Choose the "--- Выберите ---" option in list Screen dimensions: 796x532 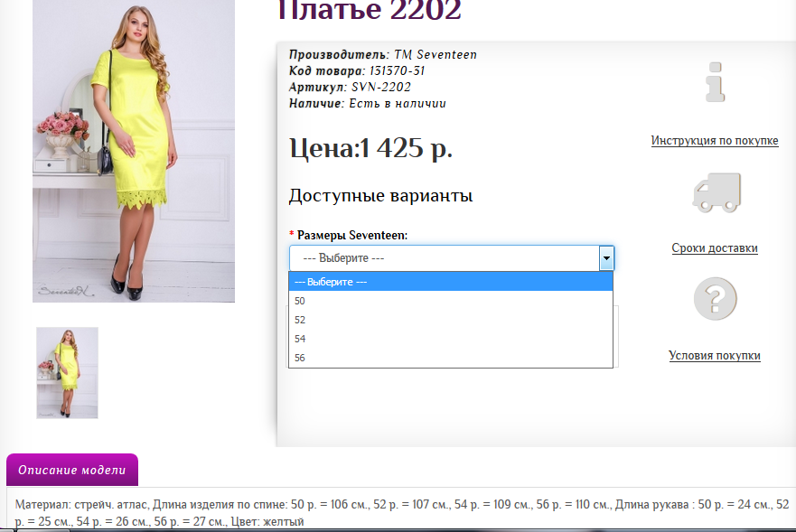pos(451,282)
